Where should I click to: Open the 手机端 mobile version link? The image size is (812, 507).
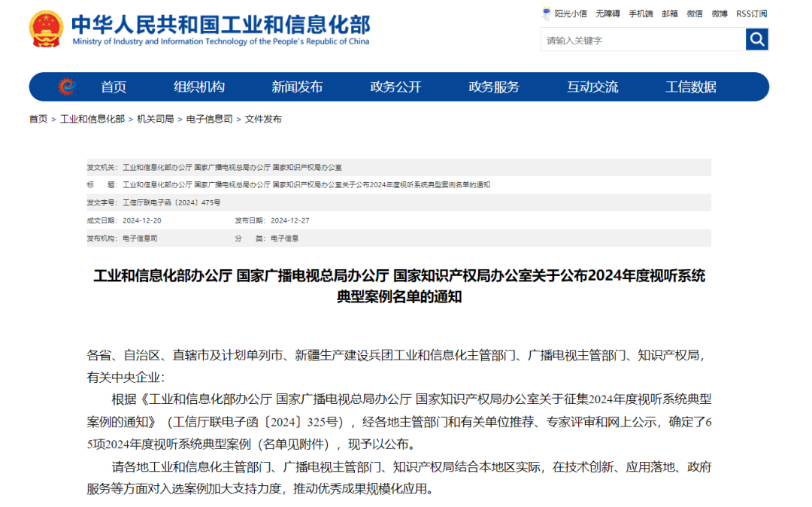tap(641, 14)
